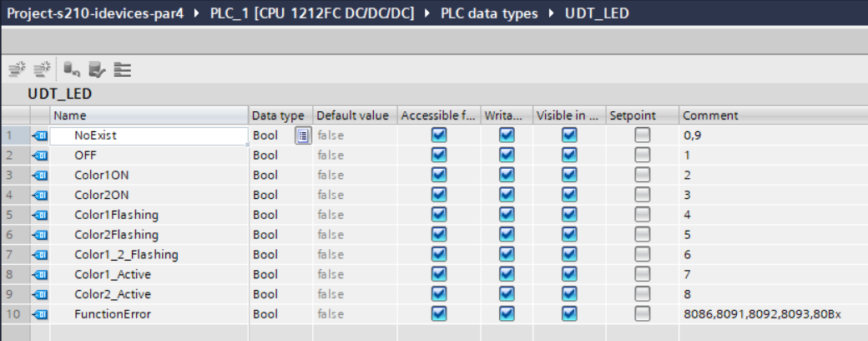Select row number 5 header
The width and height of the screenshot is (868, 341).
pos(15,215)
